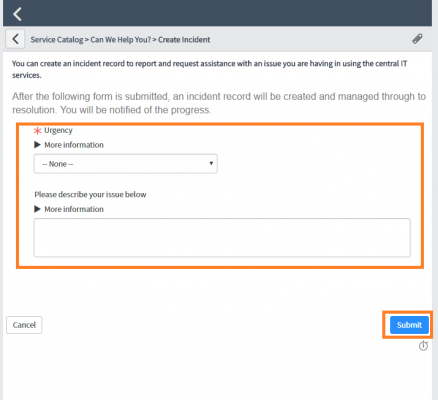Click the gray 'After the following form' paragraph
Viewport: 438px width, 400px height.
coord(219,103)
